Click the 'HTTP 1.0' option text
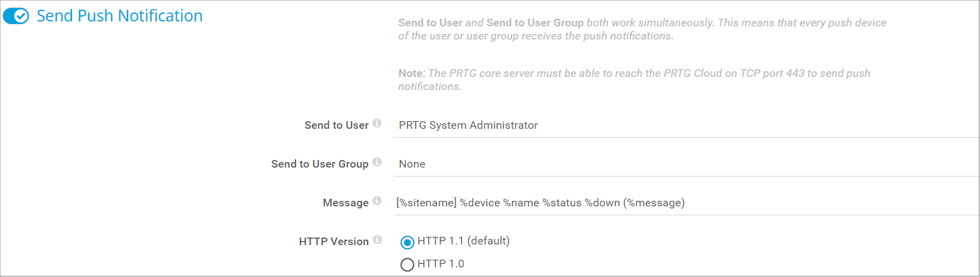This screenshot has height=277, width=980. [440, 263]
